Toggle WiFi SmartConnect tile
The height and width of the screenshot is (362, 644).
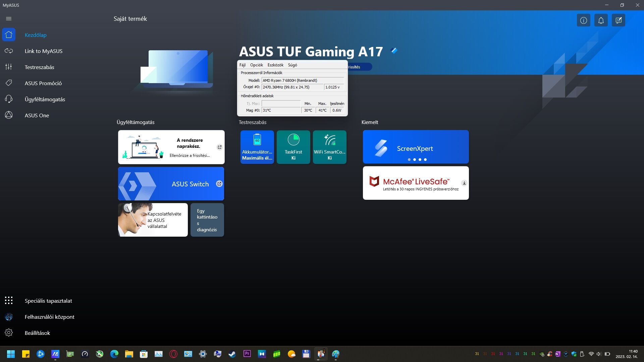pos(330,147)
